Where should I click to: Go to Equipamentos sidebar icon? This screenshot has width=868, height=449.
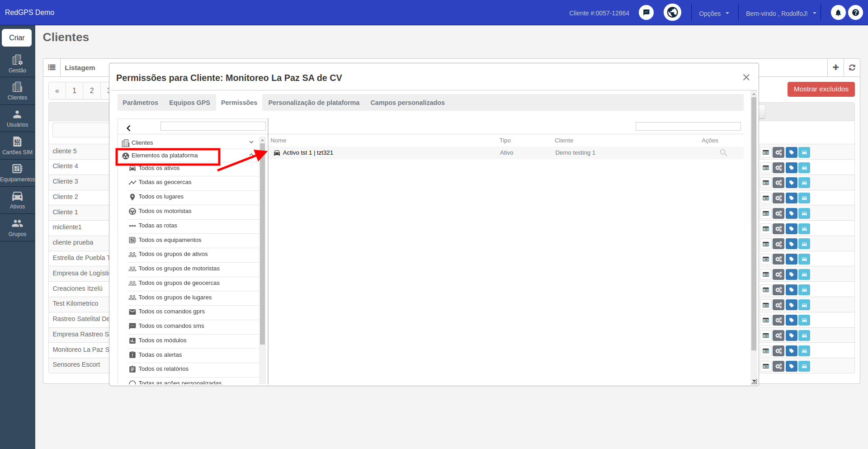pyautogui.click(x=17, y=173)
